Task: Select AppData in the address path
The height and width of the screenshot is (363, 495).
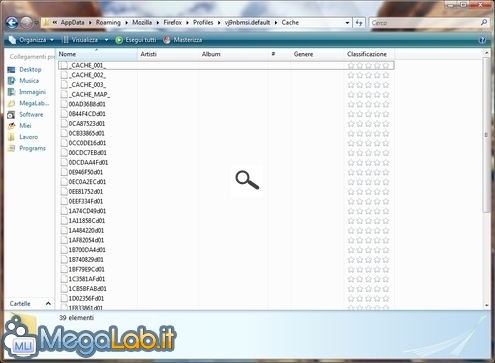Action: point(72,22)
